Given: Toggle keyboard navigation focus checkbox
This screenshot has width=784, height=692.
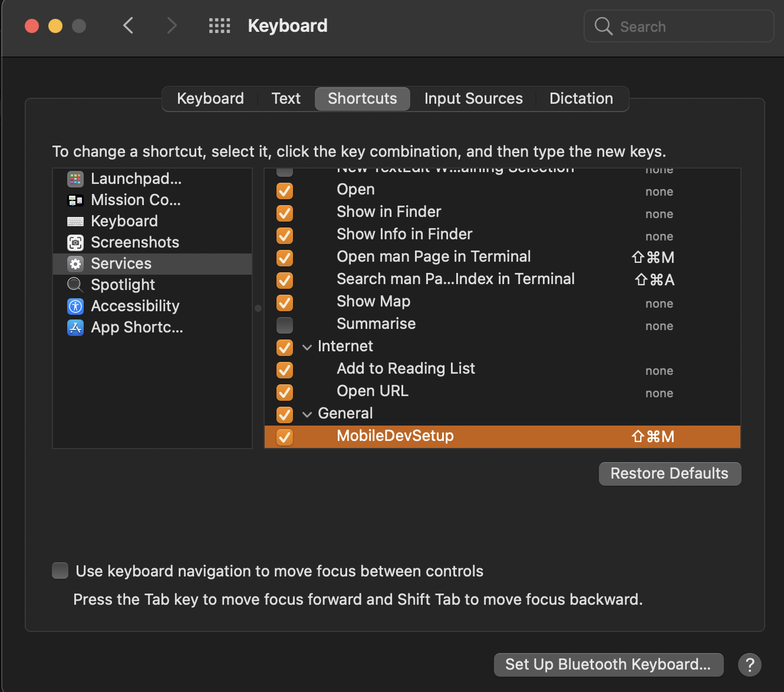Looking at the screenshot, I should [60, 571].
